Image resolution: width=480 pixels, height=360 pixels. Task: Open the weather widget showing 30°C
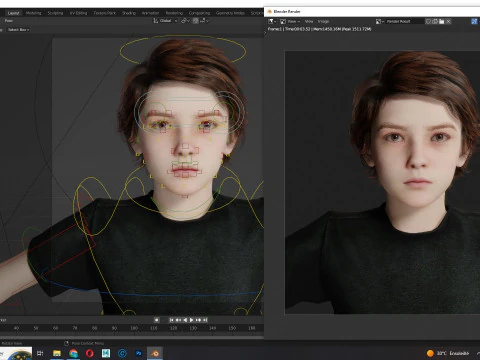click(x=448, y=353)
